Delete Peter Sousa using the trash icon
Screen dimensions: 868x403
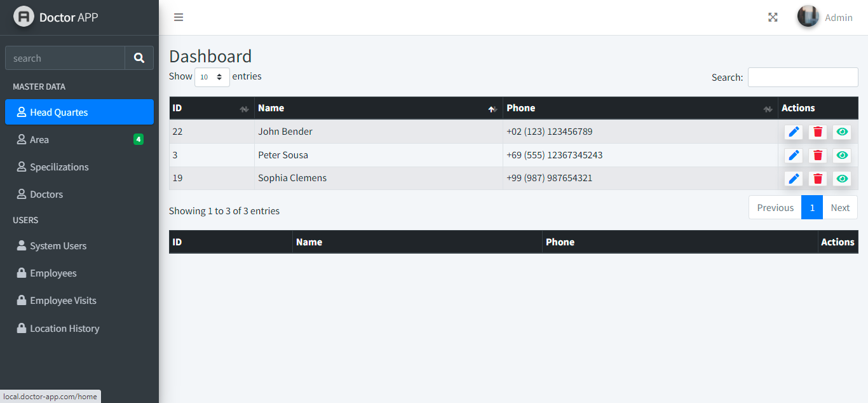pos(817,155)
